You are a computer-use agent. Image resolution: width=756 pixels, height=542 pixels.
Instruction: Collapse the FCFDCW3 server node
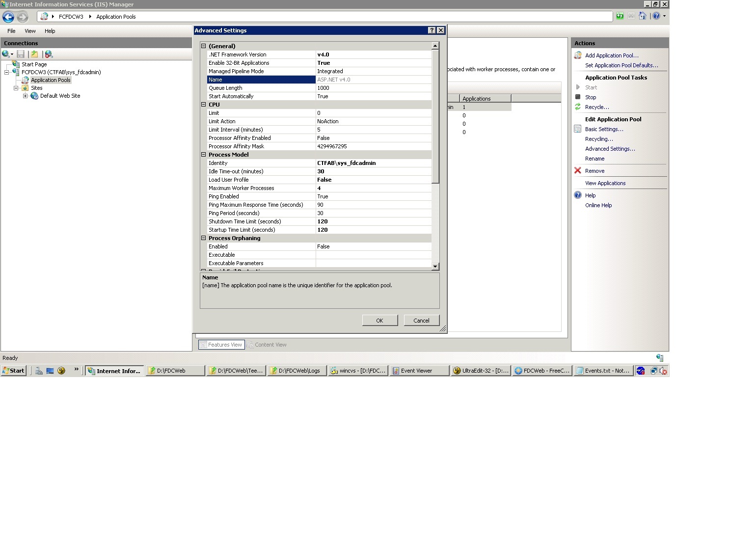click(7, 72)
